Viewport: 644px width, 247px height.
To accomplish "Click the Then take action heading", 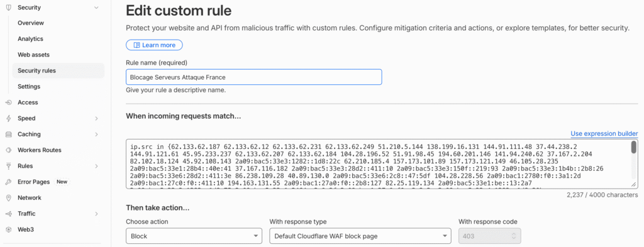I will coord(158,208).
